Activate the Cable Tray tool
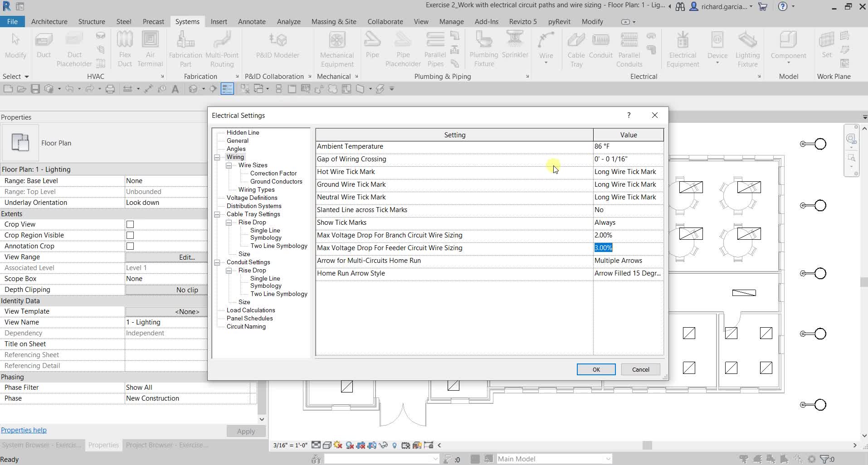Viewport: 868px width, 465px height. pos(575,48)
